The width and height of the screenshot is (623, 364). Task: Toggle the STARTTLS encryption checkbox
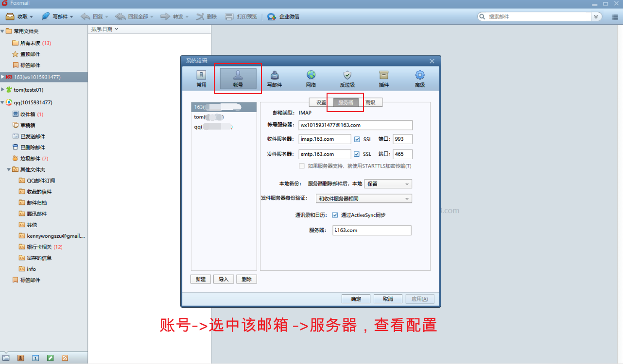pos(302,166)
